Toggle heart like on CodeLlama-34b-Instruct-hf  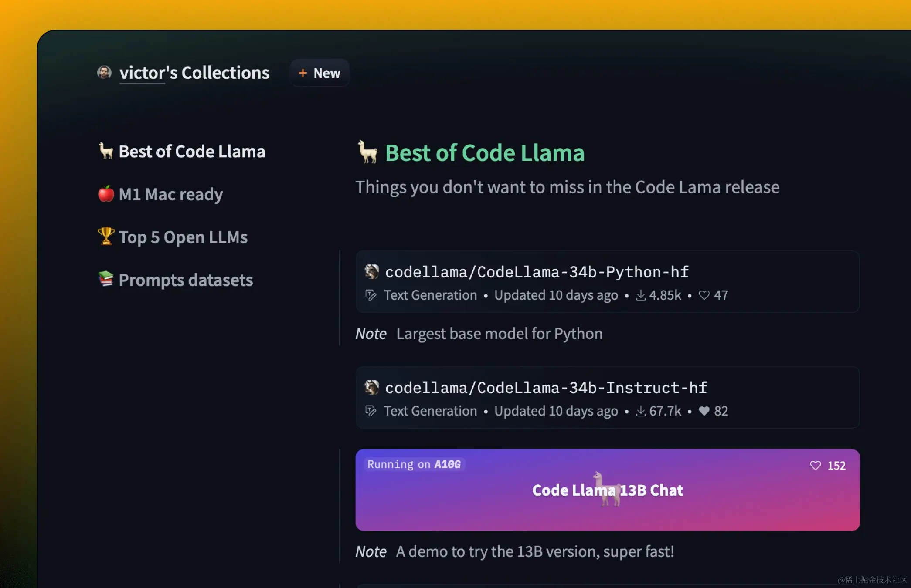(704, 411)
